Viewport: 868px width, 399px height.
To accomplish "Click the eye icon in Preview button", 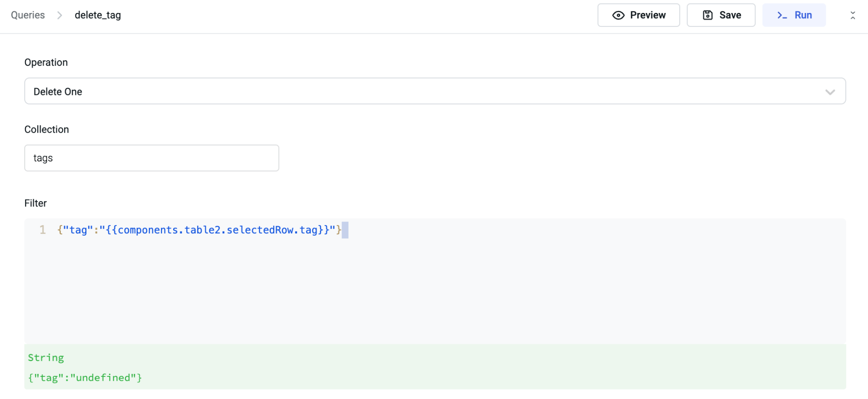I will coord(618,16).
